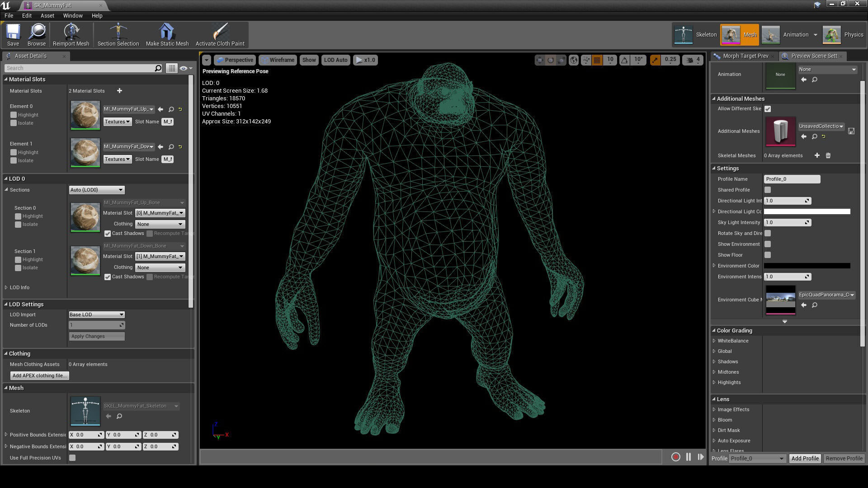Toggle rotation snapping icon
This screenshot has width=868, height=488.
[624, 60]
